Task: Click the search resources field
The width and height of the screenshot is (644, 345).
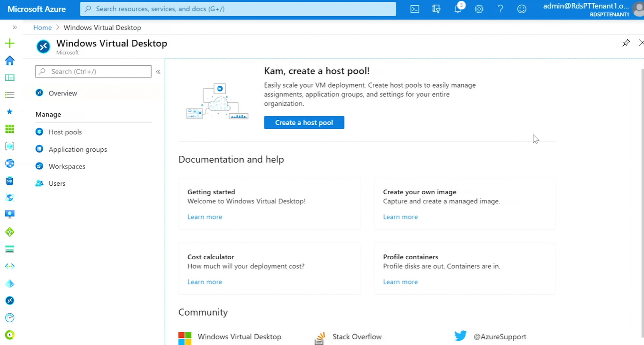Action: (x=237, y=9)
